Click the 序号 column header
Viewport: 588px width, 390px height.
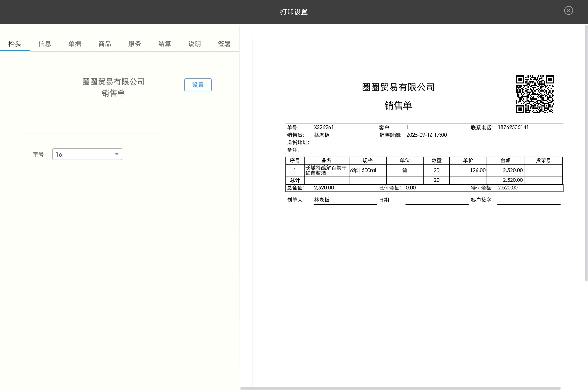pos(295,160)
